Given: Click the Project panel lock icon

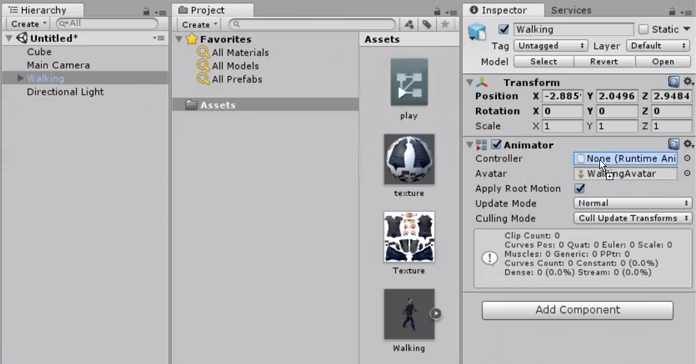Looking at the screenshot, I should coord(437,12).
